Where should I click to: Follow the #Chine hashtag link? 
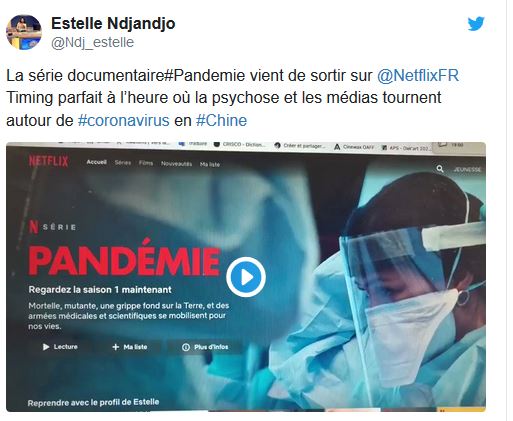[x=221, y=120]
